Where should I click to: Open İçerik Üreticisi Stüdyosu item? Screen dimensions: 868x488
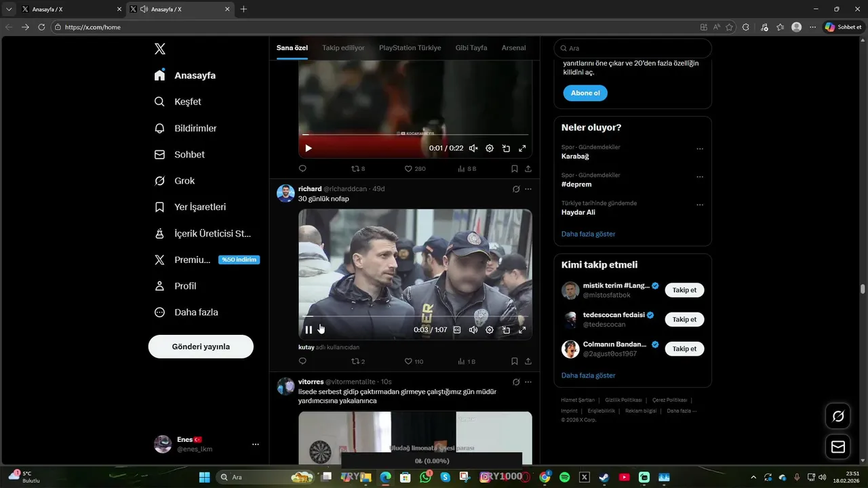pyautogui.click(x=203, y=233)
